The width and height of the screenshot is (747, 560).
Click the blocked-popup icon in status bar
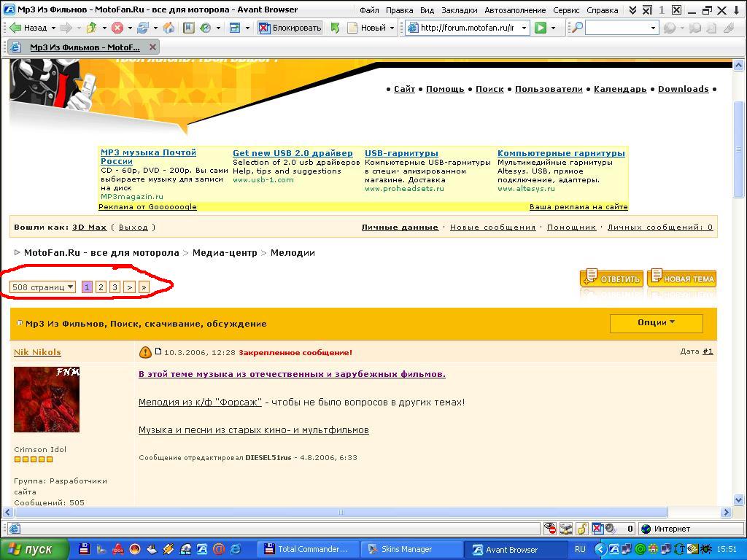coord(597,529)
